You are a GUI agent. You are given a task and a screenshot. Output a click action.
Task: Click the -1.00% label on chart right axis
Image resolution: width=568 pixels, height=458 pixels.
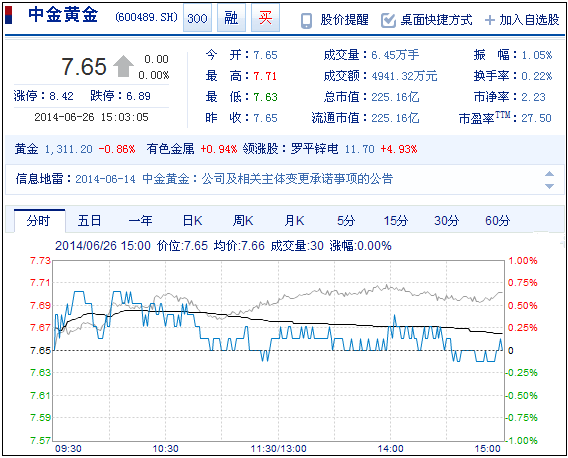click(522, 441)
